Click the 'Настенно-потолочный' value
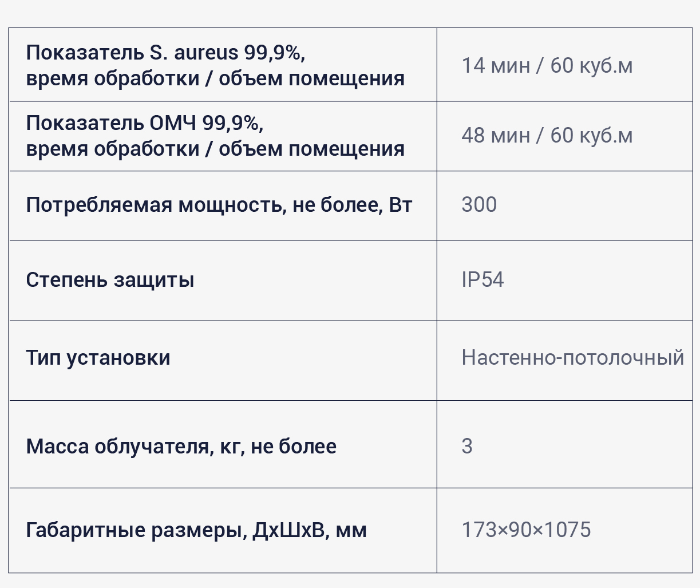 coord(573,358)
